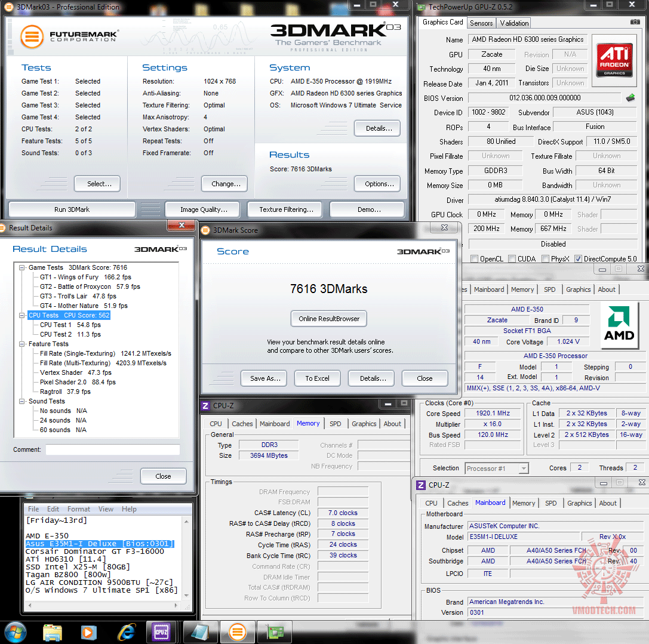Click the Notepad vertical scrollbar down arrow

pos(186,595)
